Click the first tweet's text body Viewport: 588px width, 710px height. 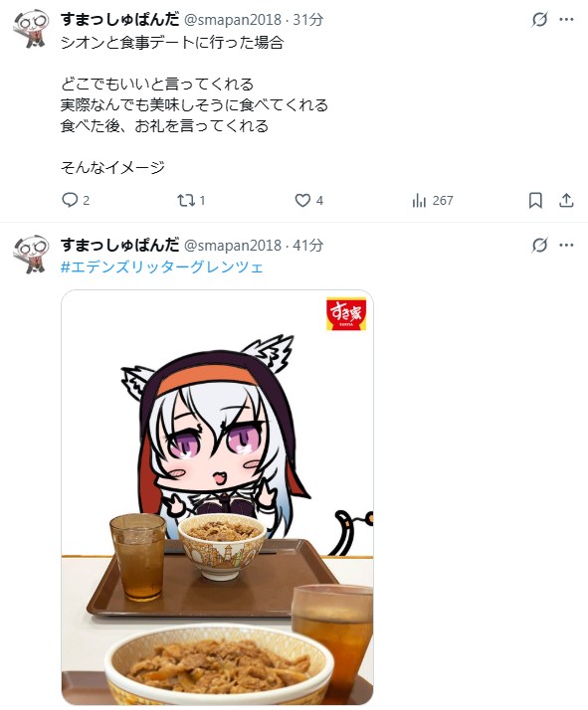pyautogui.click(x=194, y=105)
